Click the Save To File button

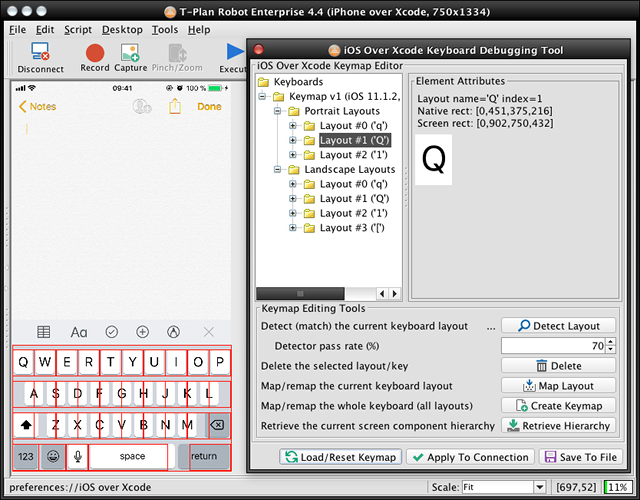coord(580,457)
